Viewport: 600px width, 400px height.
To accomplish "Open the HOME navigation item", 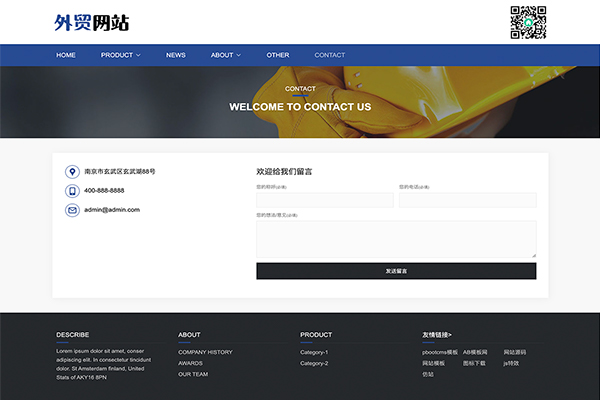I will [x=66, y=55].
